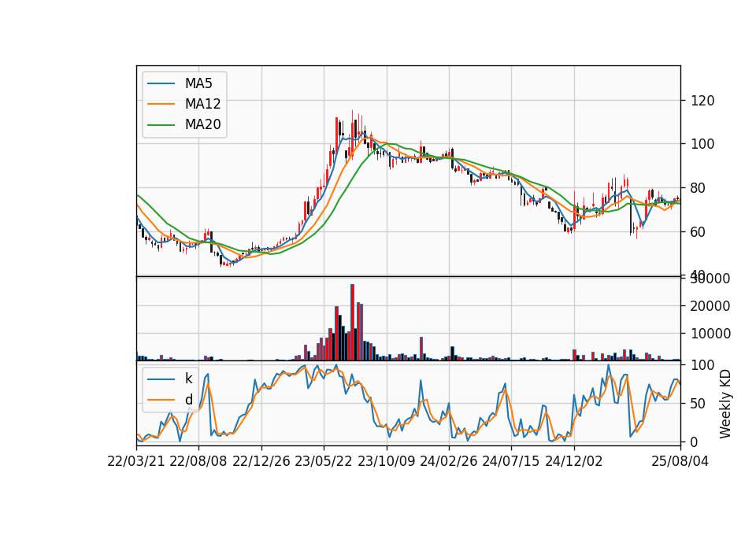
Task: Click the 50 tick on KD axis
Action: pyautogui.click(x=699, y=404)
